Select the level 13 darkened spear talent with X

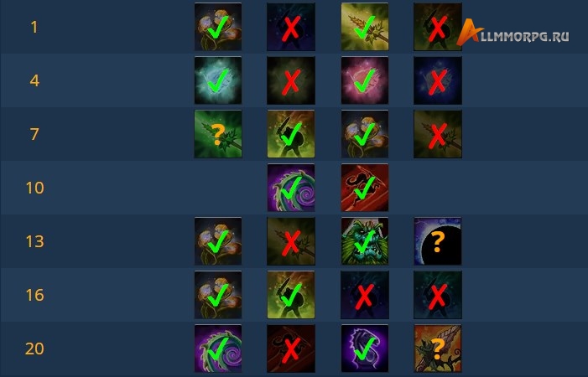291,241
